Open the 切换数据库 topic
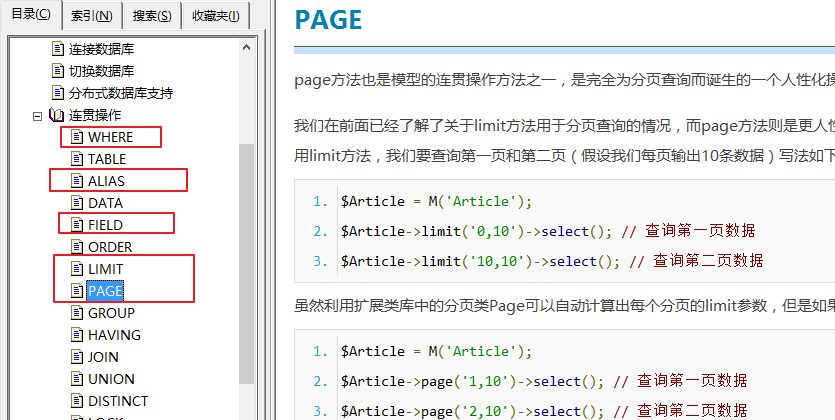 tap(101, 71)
